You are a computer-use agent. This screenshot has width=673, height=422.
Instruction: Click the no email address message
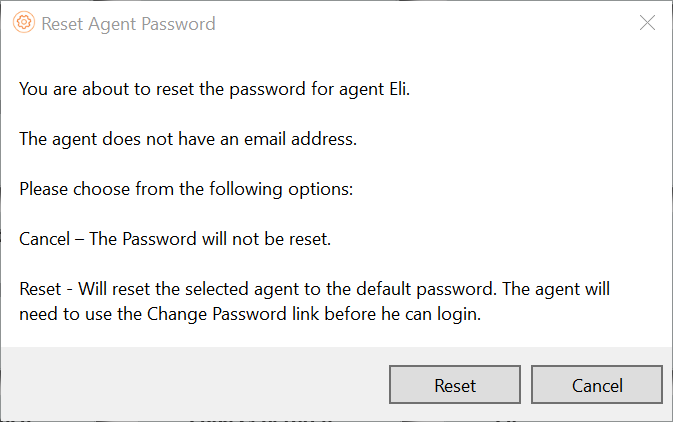[188, 139]
